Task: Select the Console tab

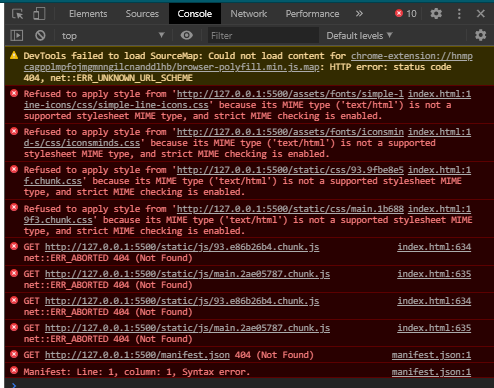Action: coord(195,14)
